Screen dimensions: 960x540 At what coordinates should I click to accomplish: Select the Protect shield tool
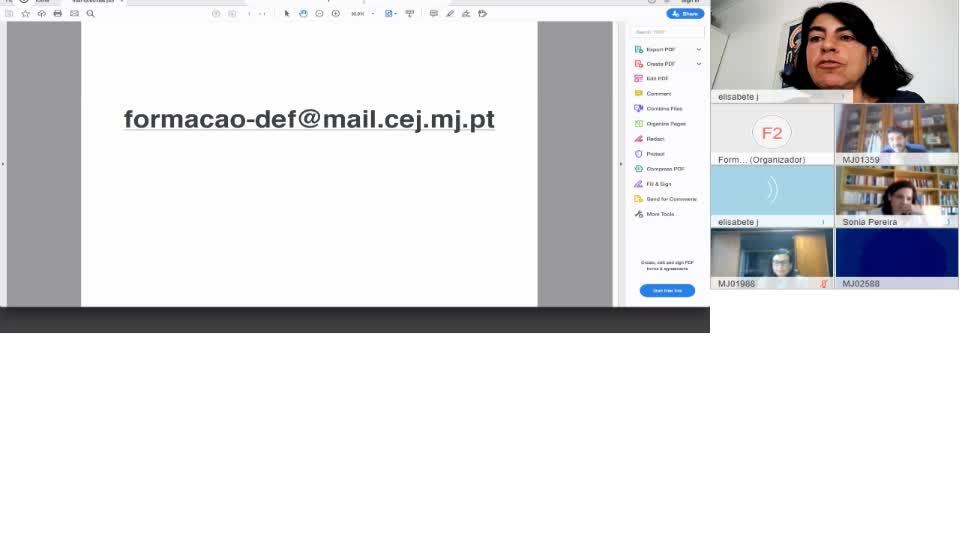pyautogui.click(x=639, y=154)
